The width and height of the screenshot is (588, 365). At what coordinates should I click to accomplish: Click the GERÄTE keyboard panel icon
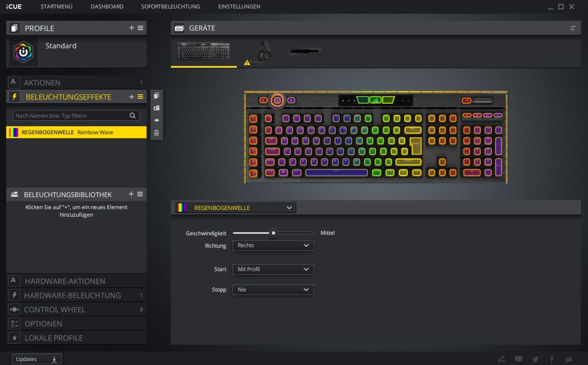click(x=179, y=28)
